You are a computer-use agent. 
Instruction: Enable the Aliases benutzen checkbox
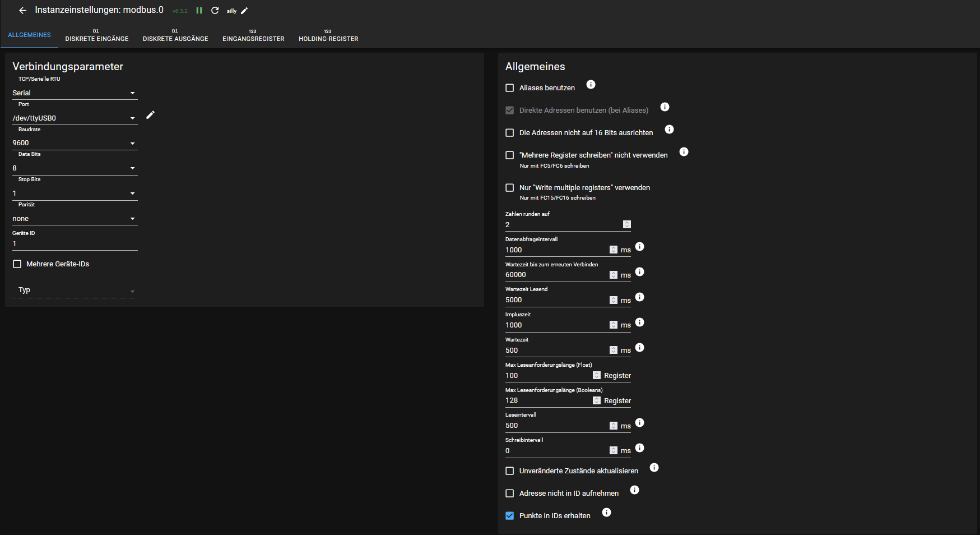[x=510, y=88]
